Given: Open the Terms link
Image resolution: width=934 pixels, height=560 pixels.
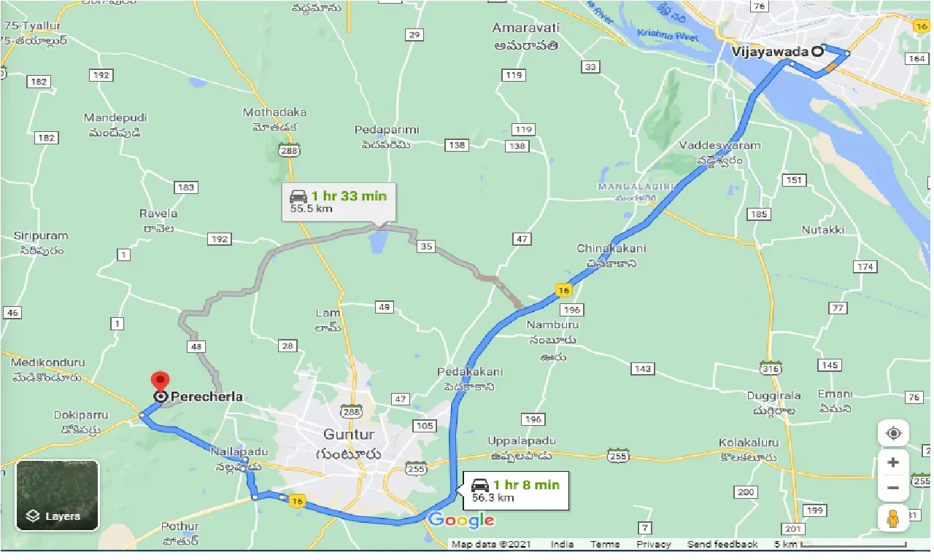Looking at the screenshot, I should (605, 544).
